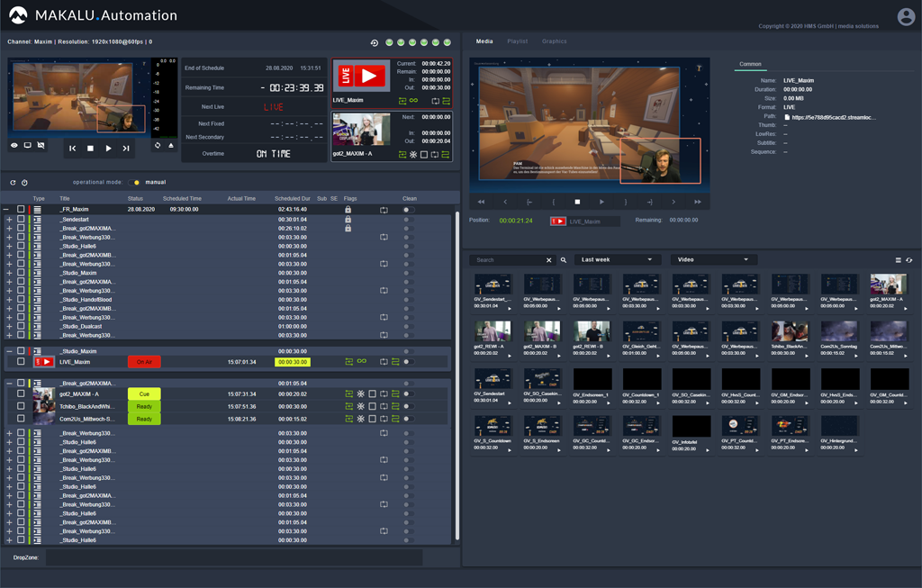Expand the _Sendestart playlist row
Screen dimensions: 922x588
[x=9, y=220]
